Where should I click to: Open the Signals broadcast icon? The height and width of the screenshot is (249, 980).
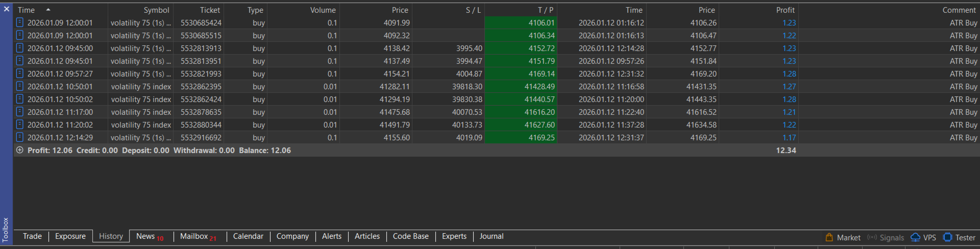click(x=872, y=237)
